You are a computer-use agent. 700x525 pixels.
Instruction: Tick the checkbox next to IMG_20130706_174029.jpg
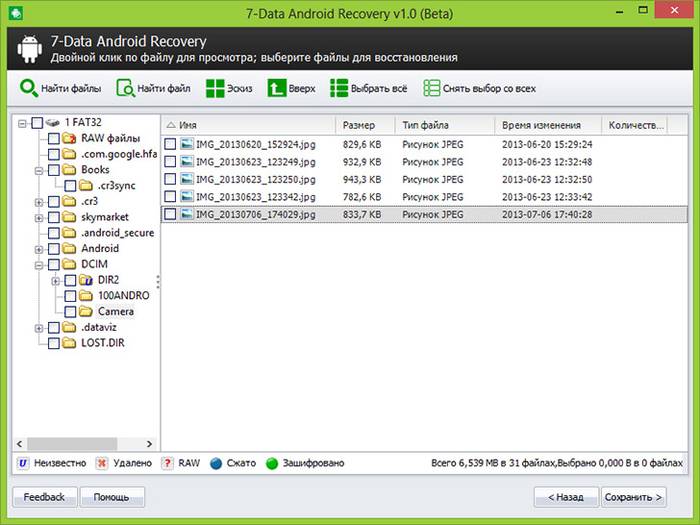point(170,214)
